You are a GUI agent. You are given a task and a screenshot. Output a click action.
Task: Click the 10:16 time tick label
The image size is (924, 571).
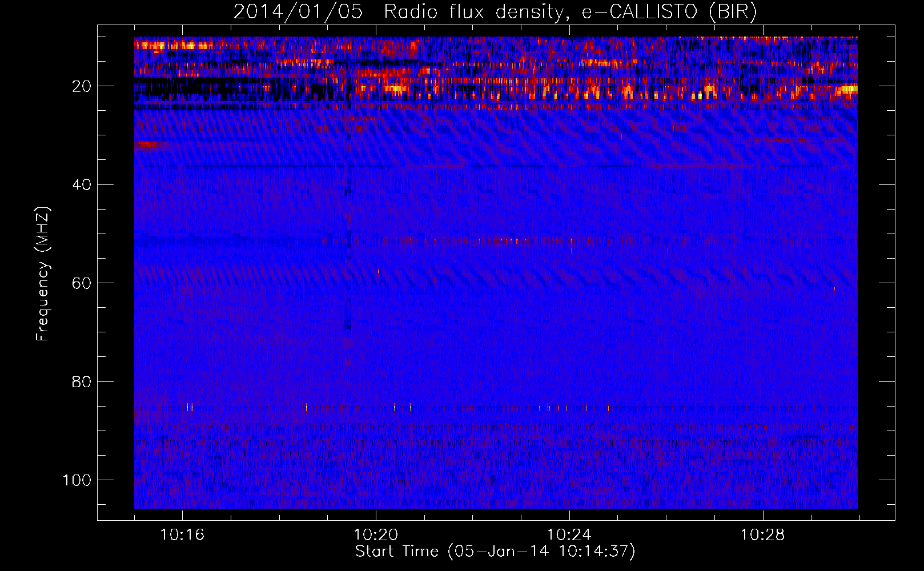(182, 534)
